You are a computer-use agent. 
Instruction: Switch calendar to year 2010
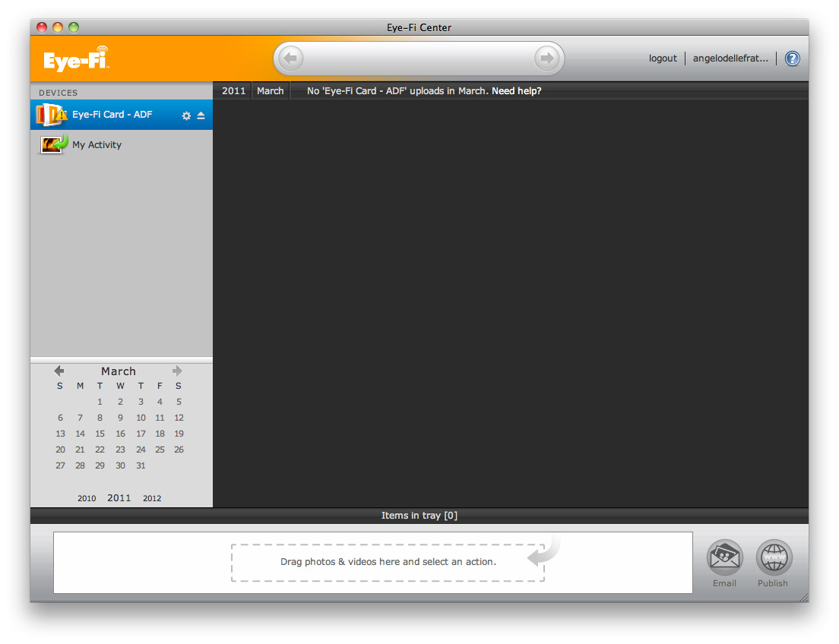(87, 498)
